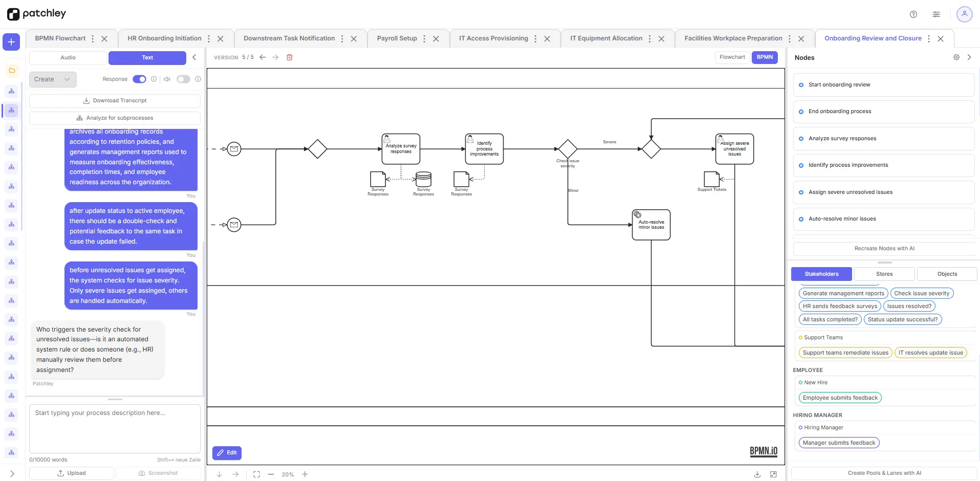Open HR Onboarding Initiation tab options menu
The image size is (980, 481).
209,39
